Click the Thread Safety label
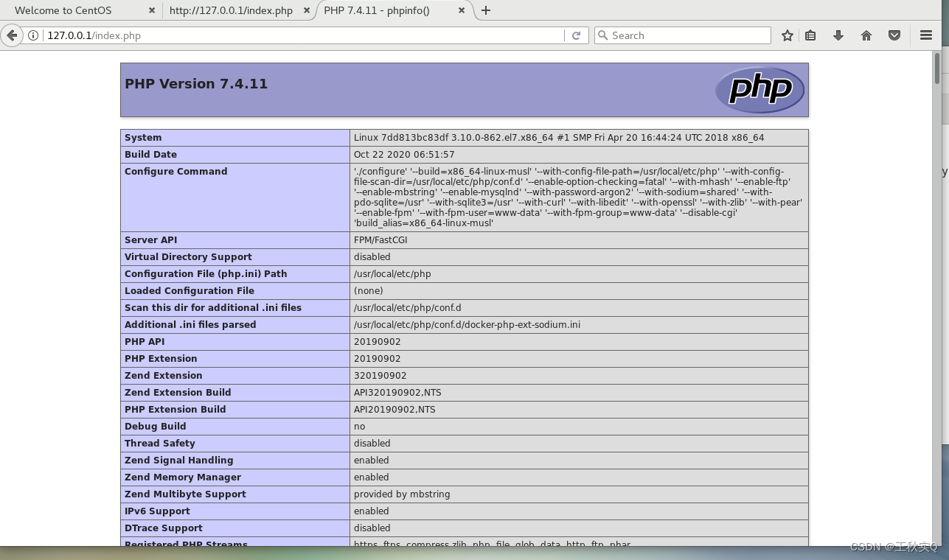Screen dimensions: 949x560 pos(160,444)
